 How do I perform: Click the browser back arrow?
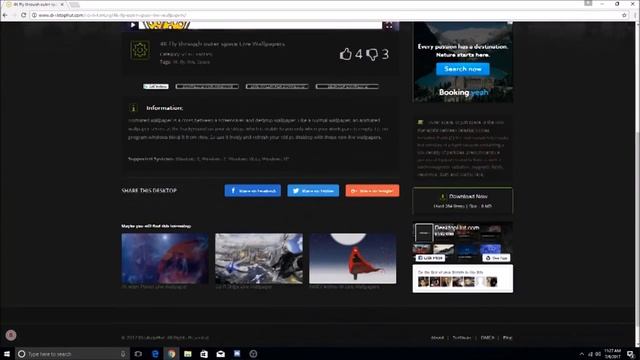point(5,15)
